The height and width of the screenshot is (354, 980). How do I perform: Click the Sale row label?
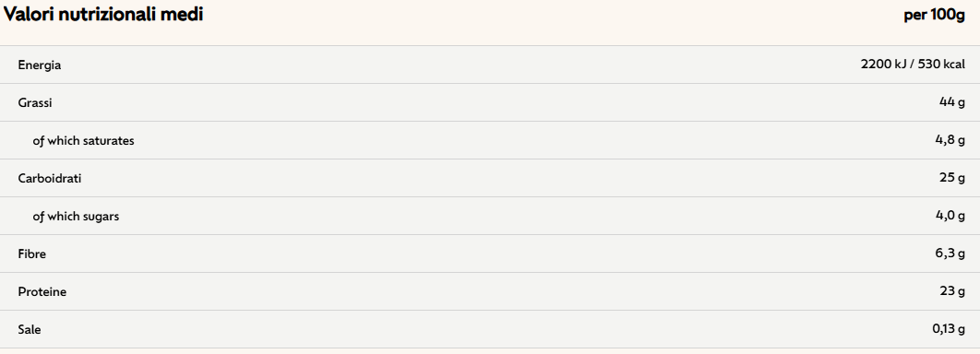[30, 330]
